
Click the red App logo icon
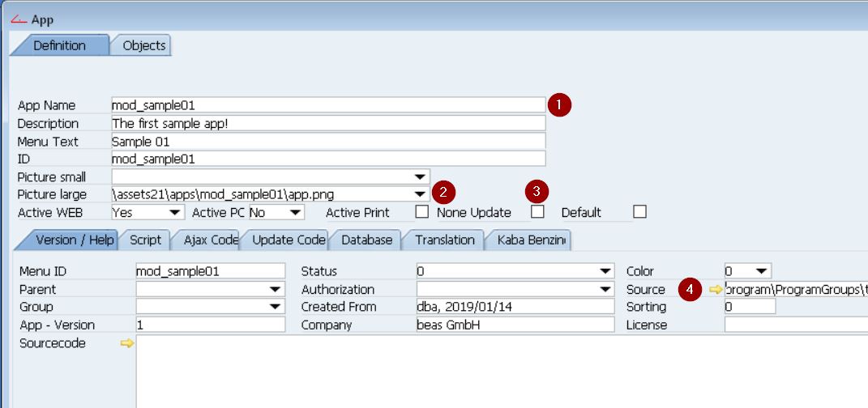coord(19,19)
